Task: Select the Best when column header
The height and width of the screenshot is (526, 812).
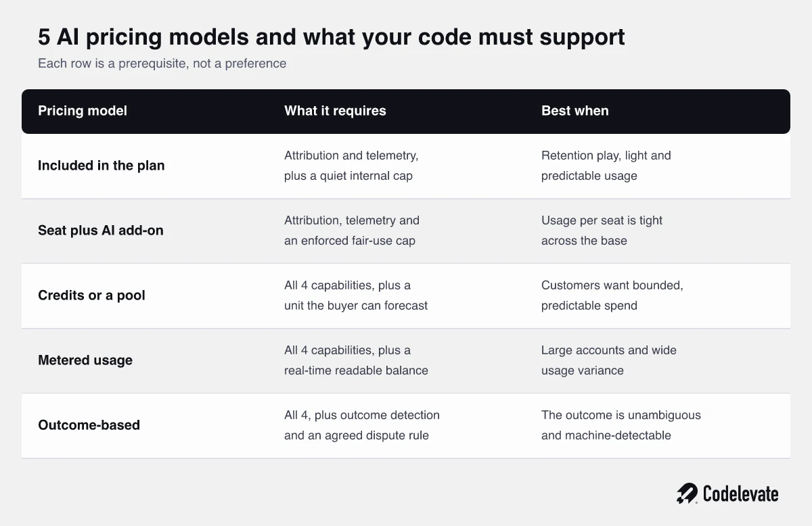Action: click(574, 111)
